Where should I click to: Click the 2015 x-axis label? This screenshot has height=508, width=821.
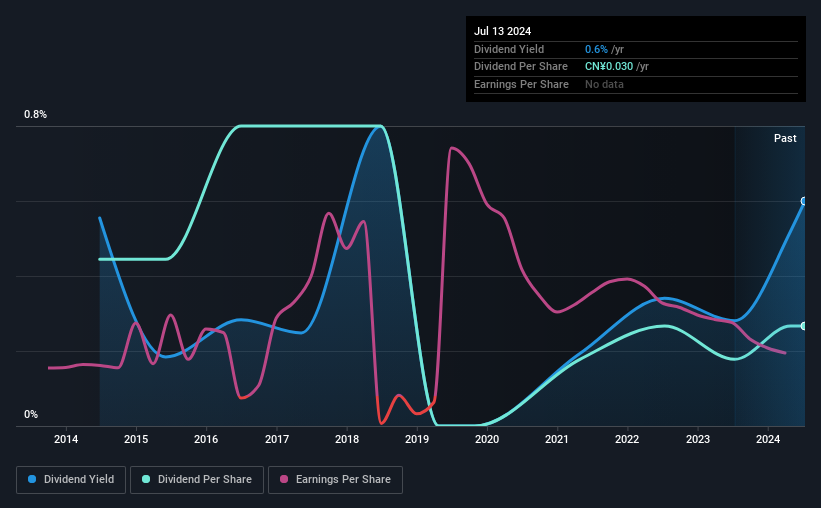[136, 439]
